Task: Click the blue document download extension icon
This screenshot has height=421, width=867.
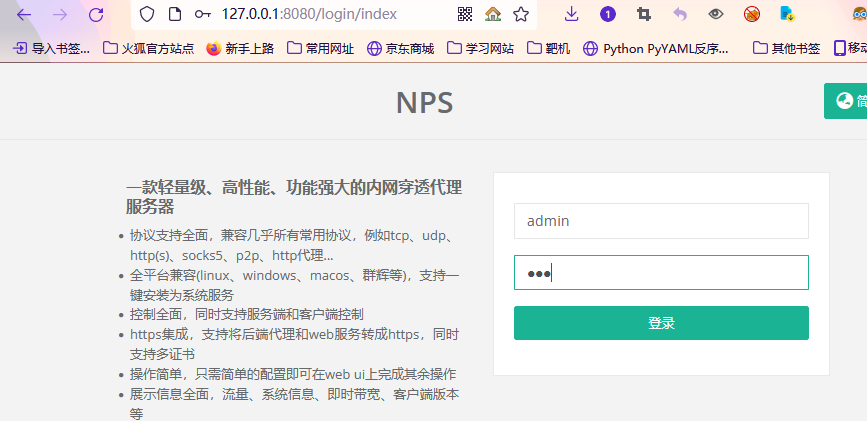Action: [x=787, y=14]
